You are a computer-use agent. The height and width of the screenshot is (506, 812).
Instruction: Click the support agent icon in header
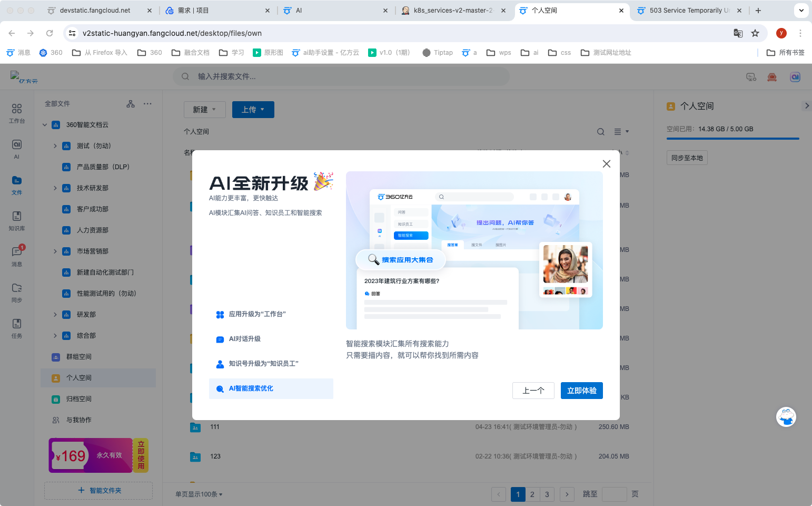tap(772, 77)
